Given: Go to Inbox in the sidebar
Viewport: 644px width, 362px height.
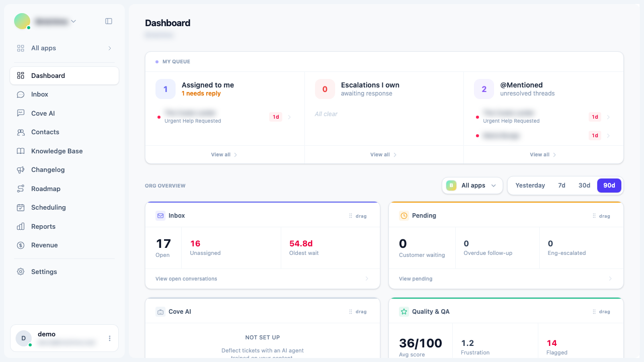Looking at the screenshot, I should pos(64,95).
